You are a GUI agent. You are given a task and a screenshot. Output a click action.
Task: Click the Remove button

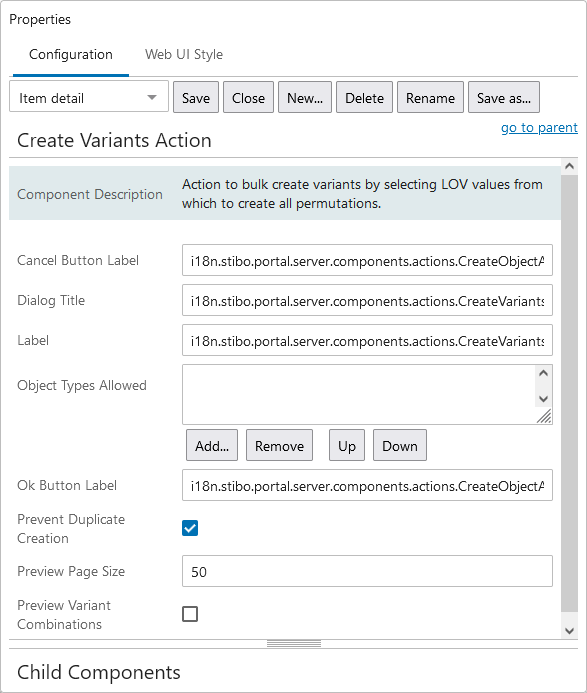click(279, 445)
